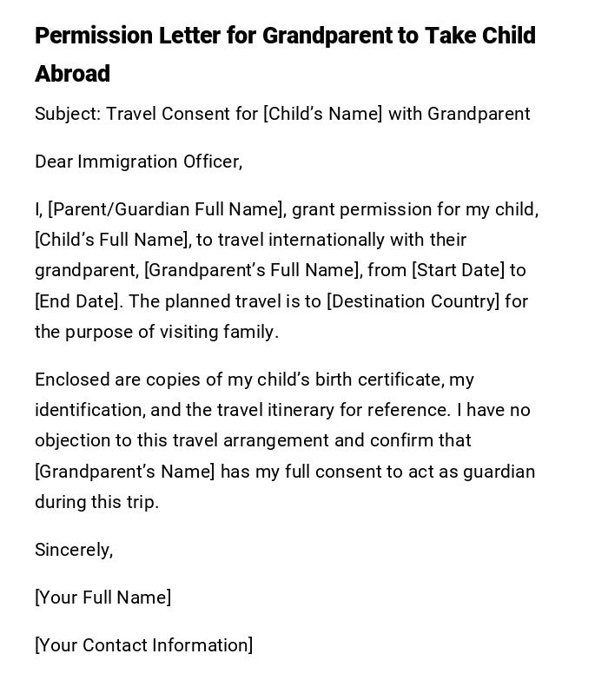Click the [End Date] placeholder

point(76,301)
